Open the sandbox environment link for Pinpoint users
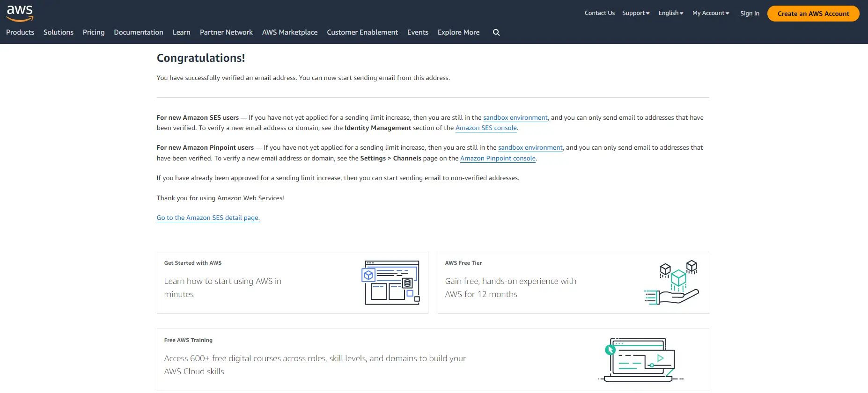 [530, 147]
